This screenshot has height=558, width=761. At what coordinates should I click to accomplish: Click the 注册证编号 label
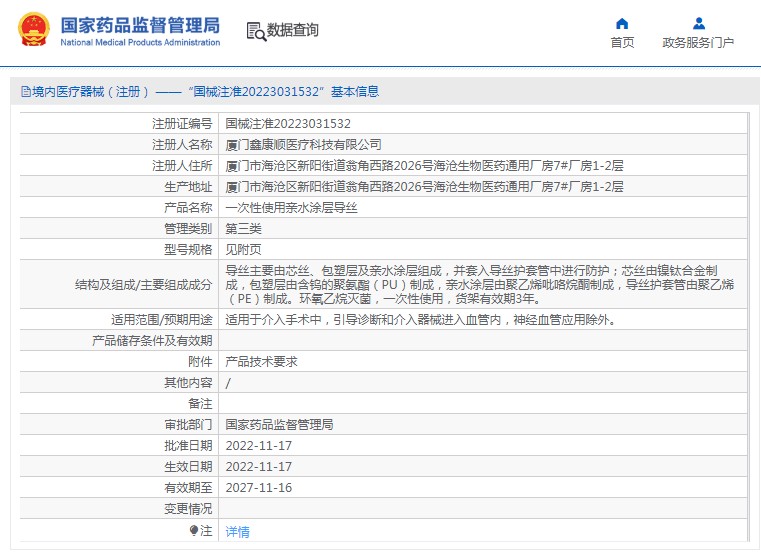click(x=182, y=124)
